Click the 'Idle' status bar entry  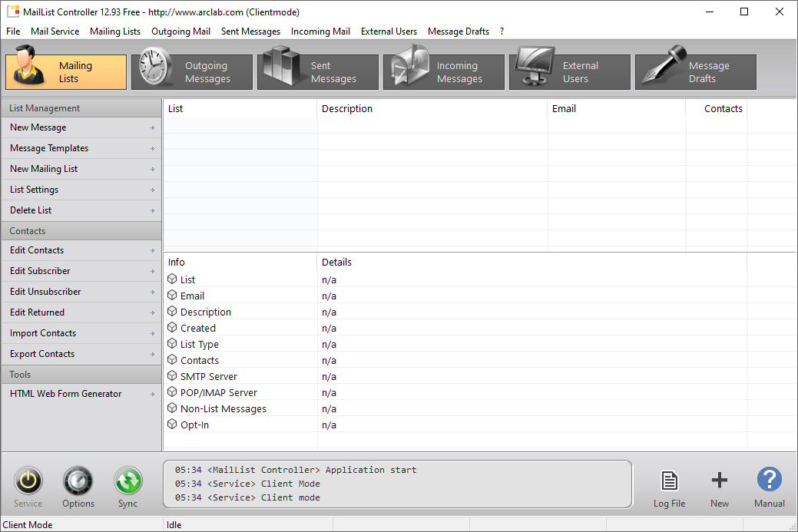click(x=174, y=525)
